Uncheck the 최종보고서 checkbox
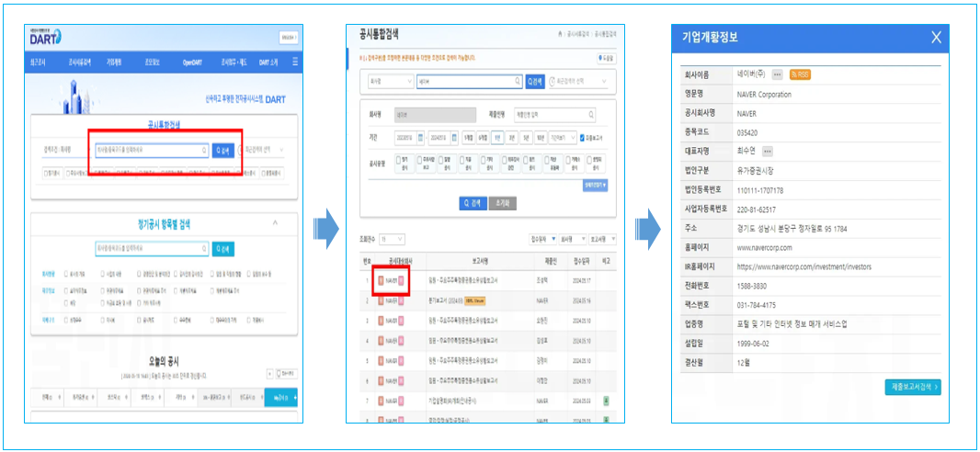 click(583, 138)
